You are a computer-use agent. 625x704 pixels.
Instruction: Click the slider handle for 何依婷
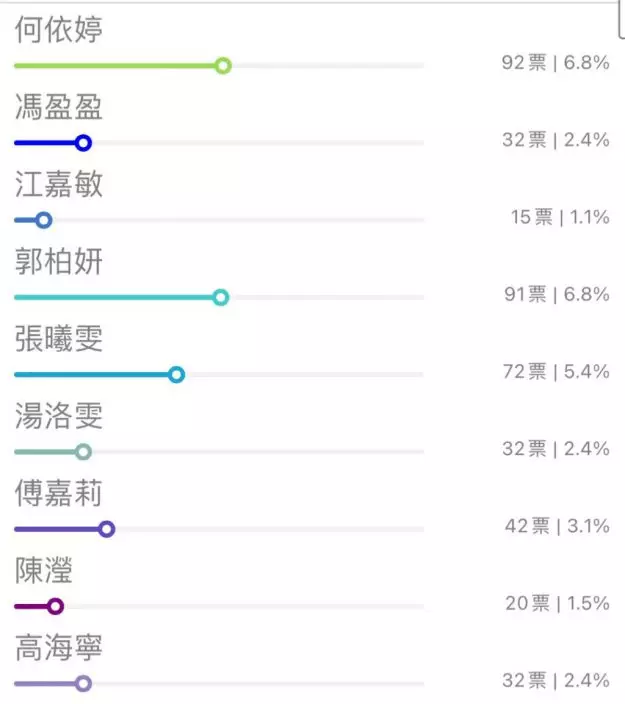point(223,66)
